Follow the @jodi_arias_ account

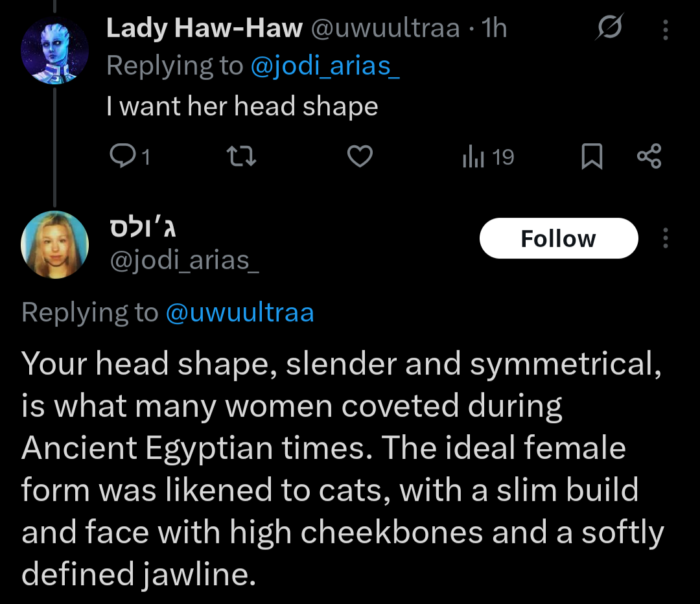pos(558,238)
